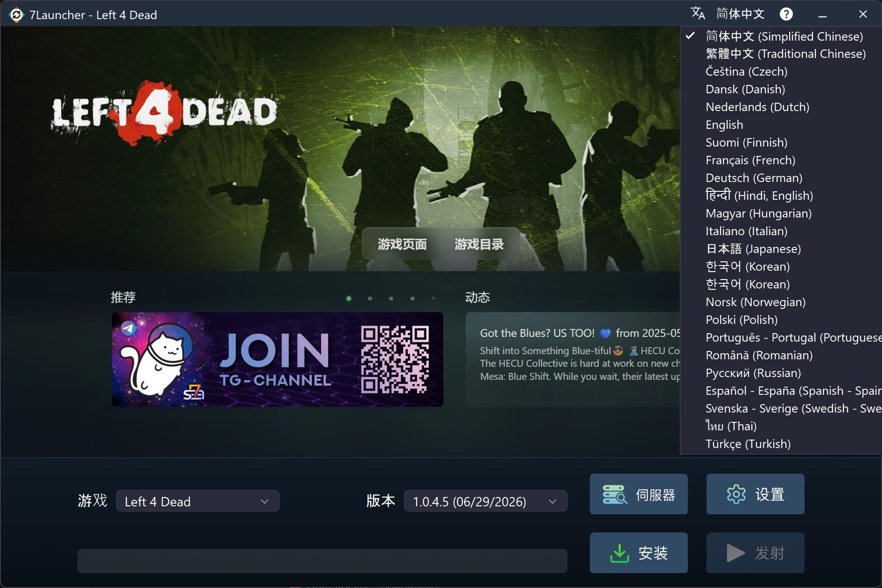882x588 pixels.
Task: Click the Telegram icon on banner
Action: click(x=129, y=328)
